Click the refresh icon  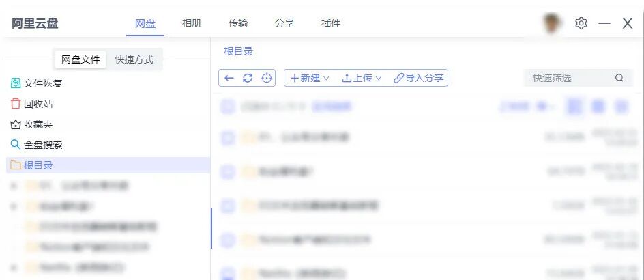pos(248,78)
